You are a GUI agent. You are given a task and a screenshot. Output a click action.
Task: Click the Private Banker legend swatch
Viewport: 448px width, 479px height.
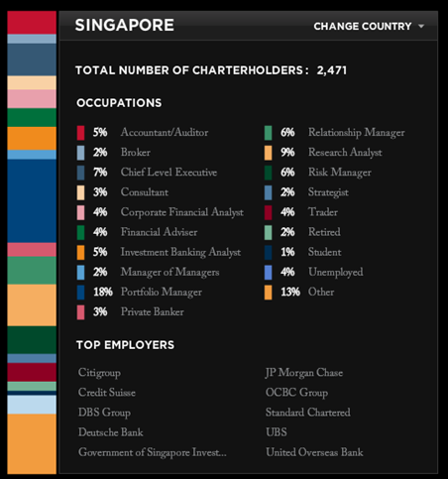[x=80, y=312]
